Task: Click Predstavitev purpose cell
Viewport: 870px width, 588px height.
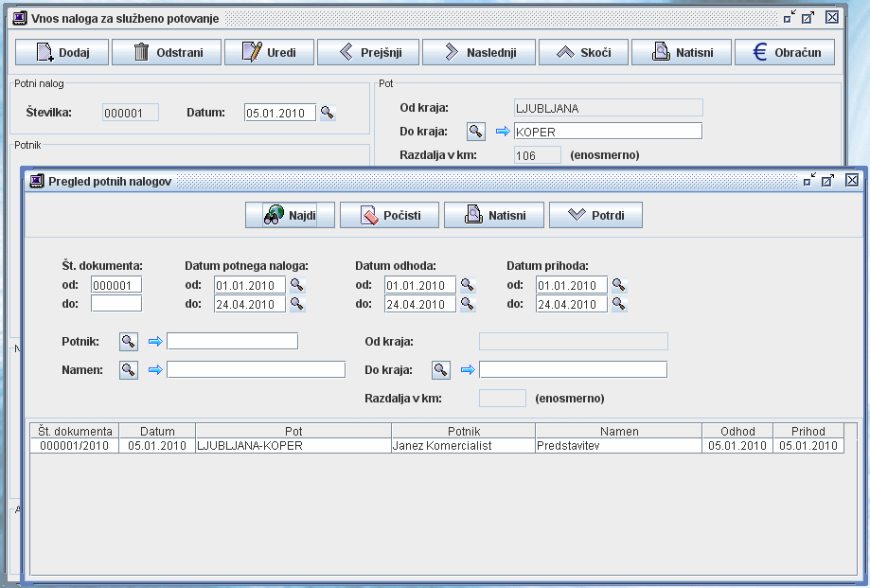Action: (x=619, y=445)
